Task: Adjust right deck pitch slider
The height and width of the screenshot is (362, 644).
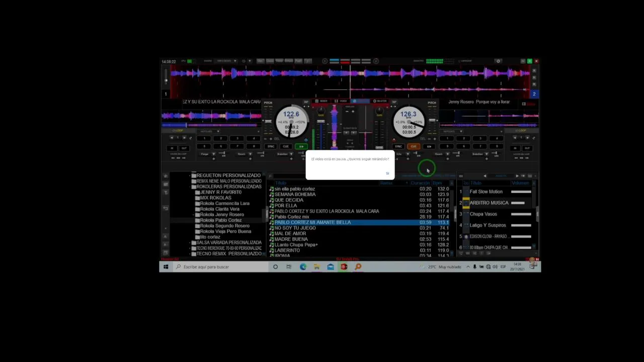Action: click(432, 120)
